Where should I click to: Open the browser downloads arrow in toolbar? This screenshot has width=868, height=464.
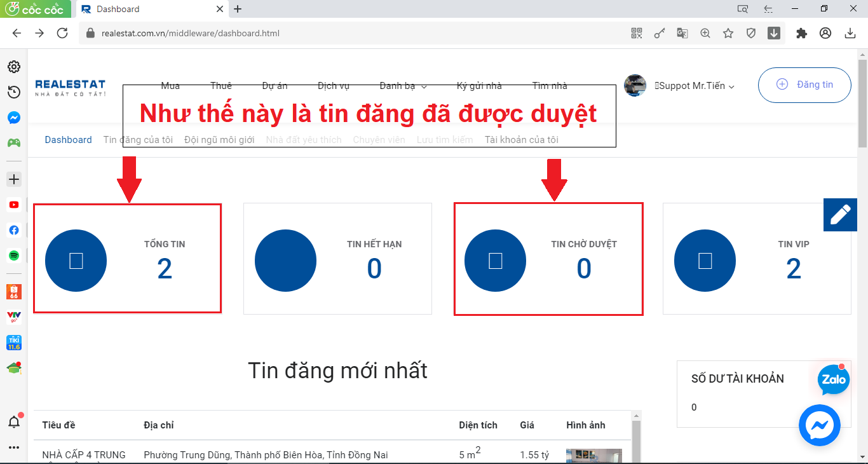850,34
